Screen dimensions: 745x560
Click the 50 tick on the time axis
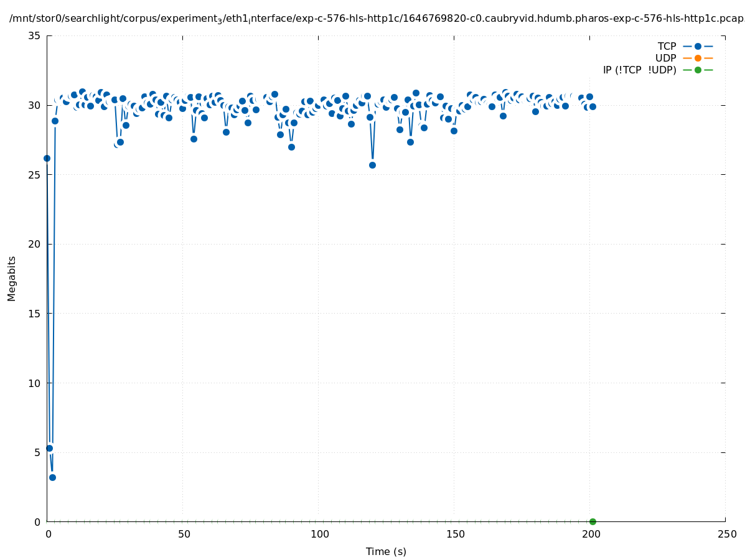(x=183, y=534)
